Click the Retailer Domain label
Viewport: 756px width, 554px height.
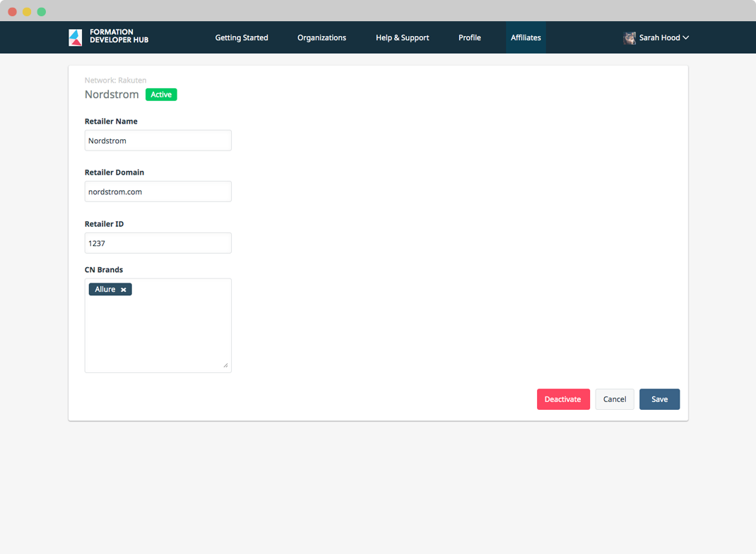tap(114, 172)
